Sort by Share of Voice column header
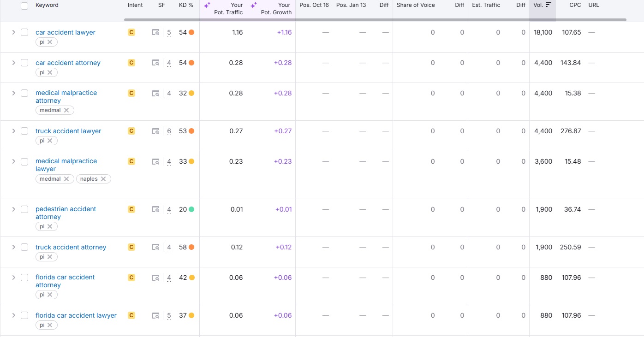 pos(416,5)
